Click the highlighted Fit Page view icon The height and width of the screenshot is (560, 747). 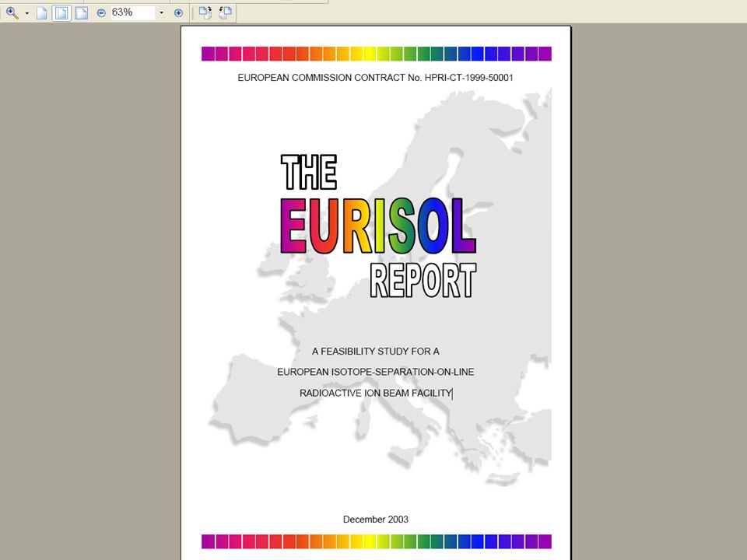tap(61, 13)
